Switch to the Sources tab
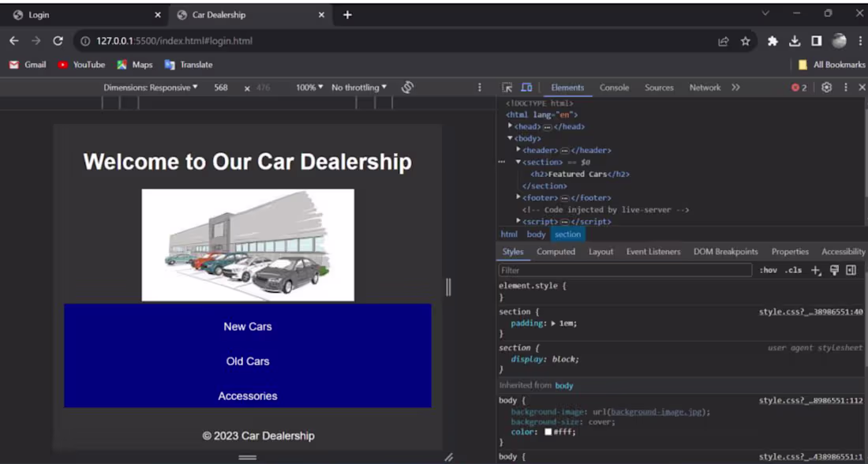This screenshot has width=868, height=464. (659, 88)
